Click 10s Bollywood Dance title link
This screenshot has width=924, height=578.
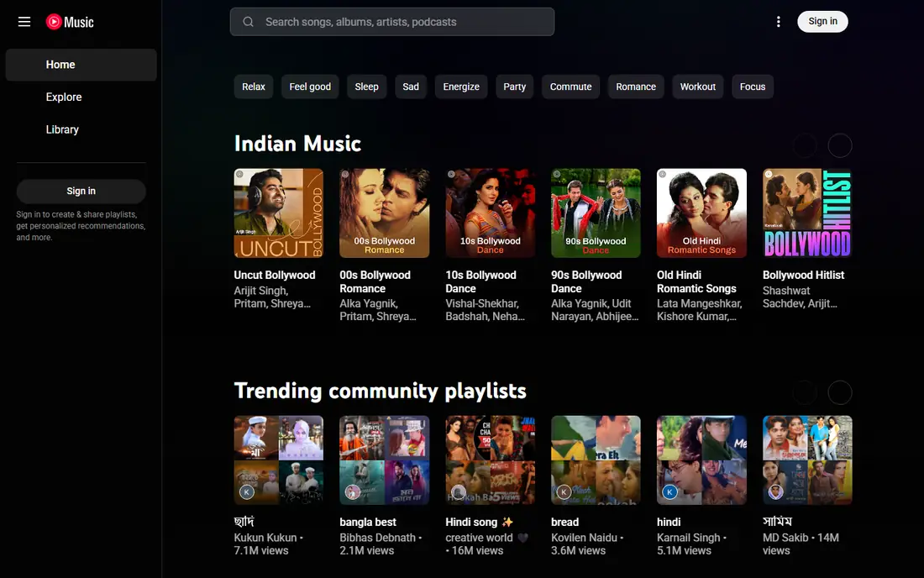click(480, 281)
